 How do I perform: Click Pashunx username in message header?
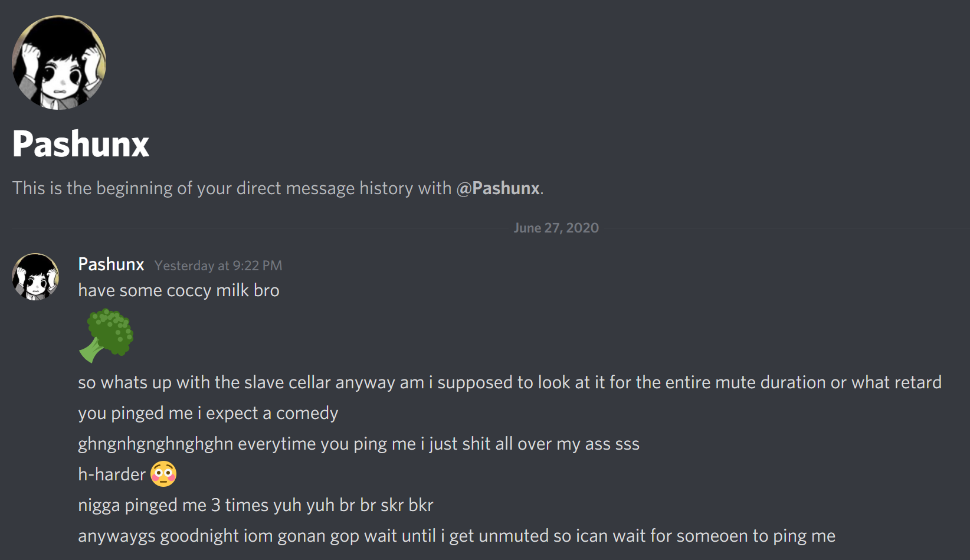[111, 264]
